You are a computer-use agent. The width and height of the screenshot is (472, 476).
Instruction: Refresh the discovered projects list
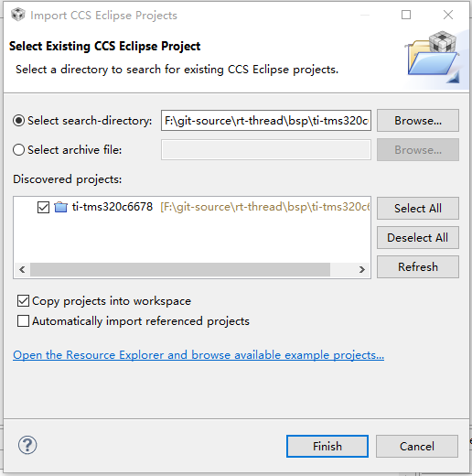[x=418, y=267]
